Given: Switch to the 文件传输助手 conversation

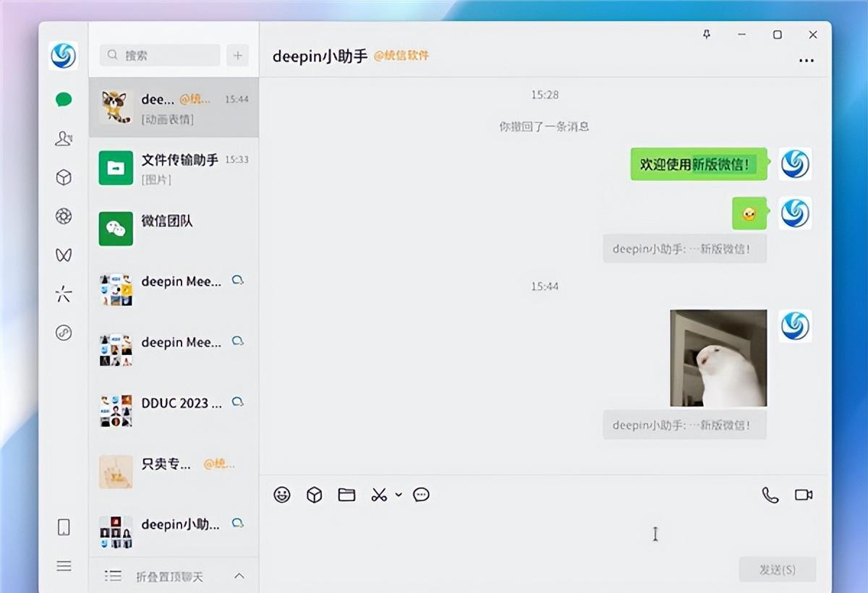Looking at the screenshot, I should 174,168.
